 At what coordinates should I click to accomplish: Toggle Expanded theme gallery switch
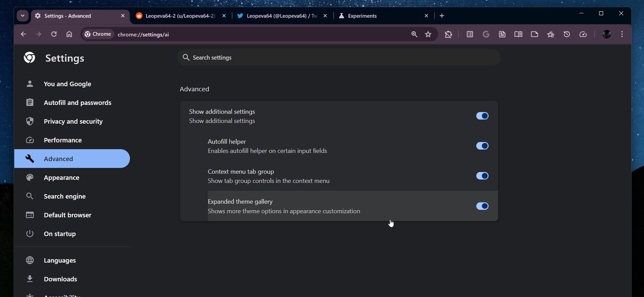click(482, 206)
